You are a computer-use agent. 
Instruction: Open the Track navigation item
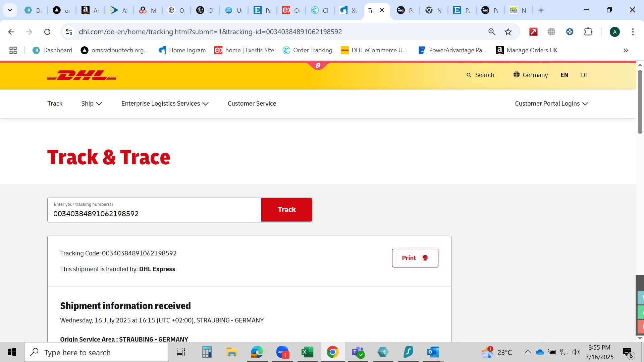[55, 104]
